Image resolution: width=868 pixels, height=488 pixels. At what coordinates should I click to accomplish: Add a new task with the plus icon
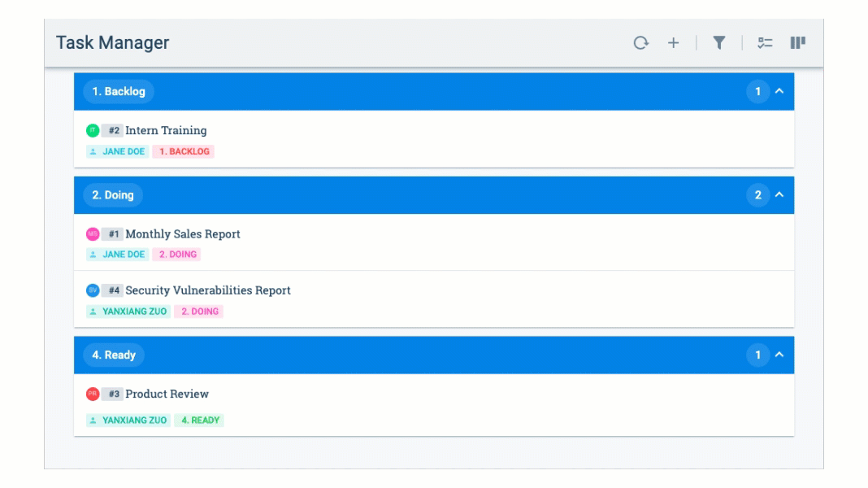click(673, 42)
